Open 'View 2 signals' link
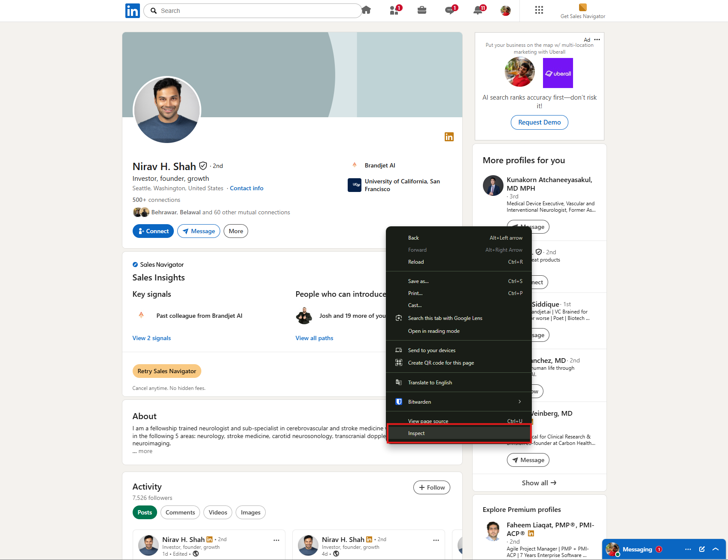 tap(152, 338)
